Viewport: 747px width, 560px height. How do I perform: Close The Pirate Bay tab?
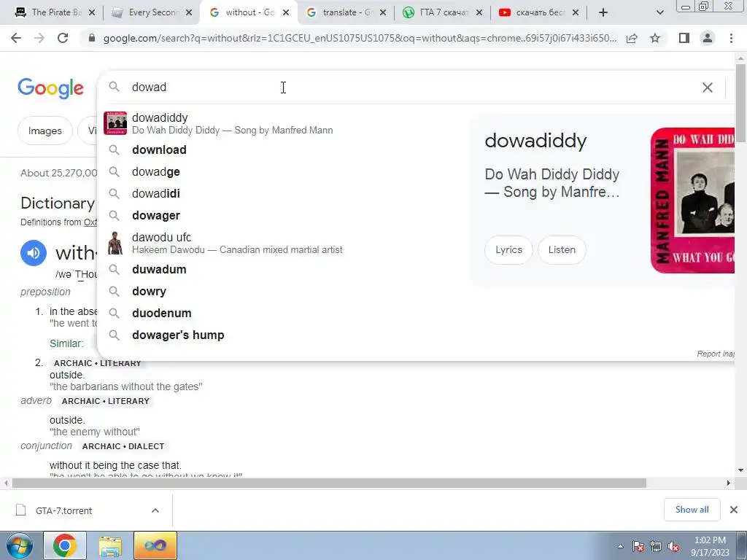click(92, 12)
